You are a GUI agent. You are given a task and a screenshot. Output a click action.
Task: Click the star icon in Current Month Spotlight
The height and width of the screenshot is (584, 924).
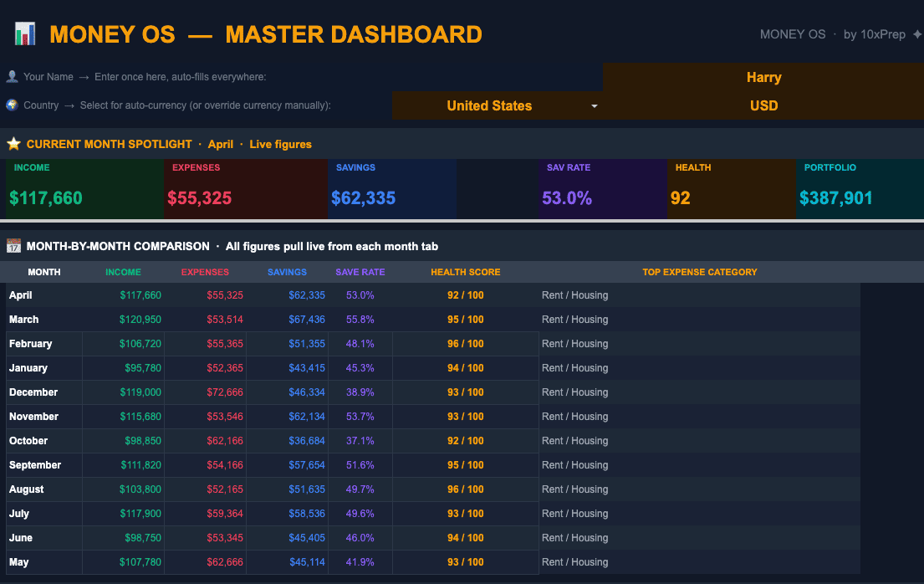13,144
